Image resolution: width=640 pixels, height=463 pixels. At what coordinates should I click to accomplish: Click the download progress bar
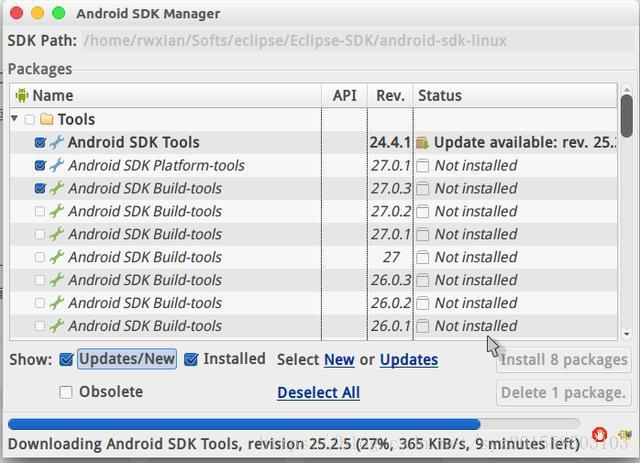click(x=294, y=424)
